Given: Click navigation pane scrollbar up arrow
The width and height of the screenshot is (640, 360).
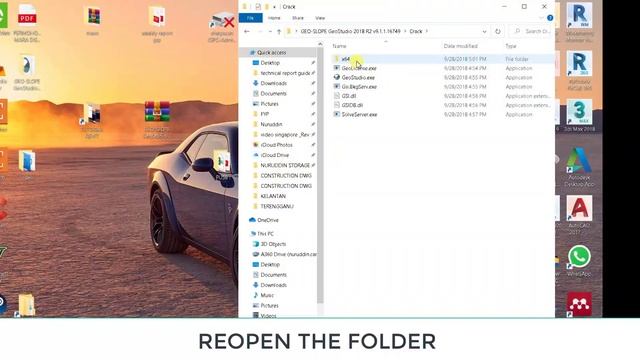Looking at the screenshot, I should pos(320,44).
